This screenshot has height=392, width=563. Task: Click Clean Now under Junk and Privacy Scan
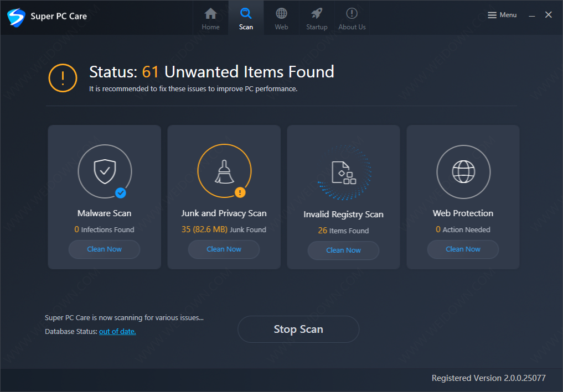click(224, 249)
